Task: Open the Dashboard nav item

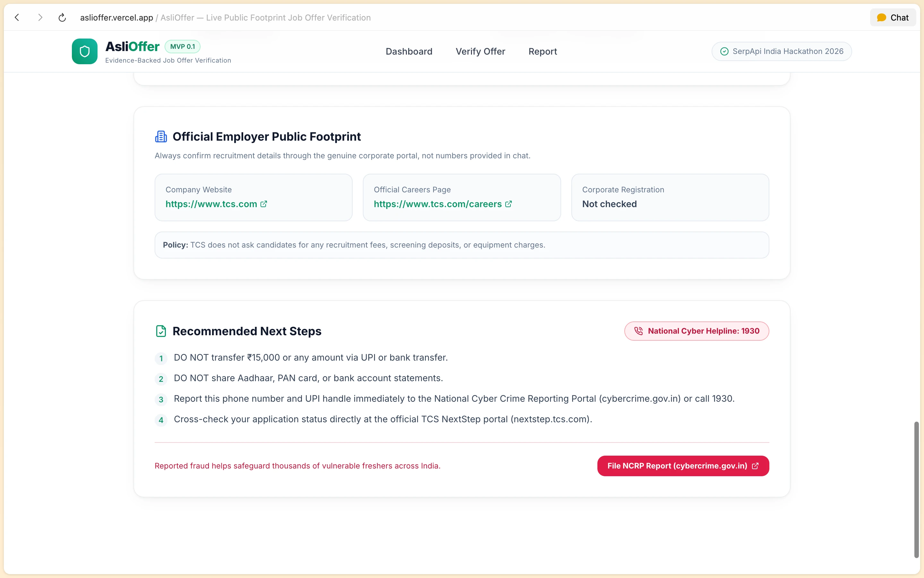Action: 409,51
